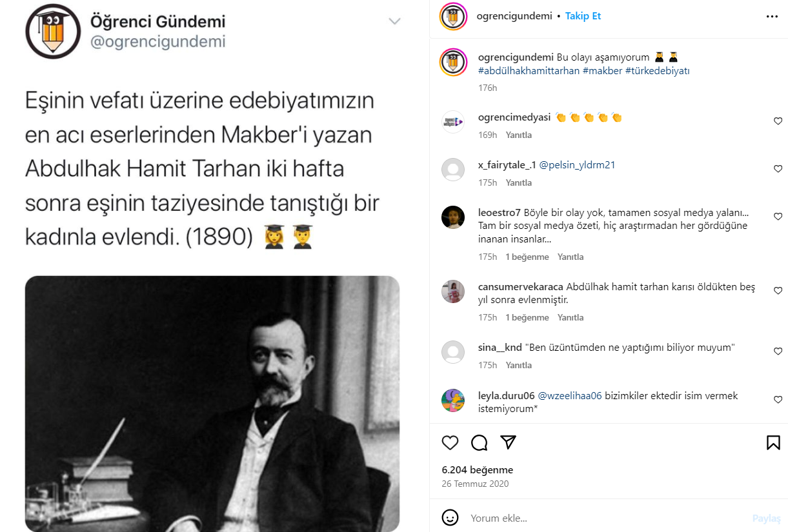The height and width of the screenshot is (532, 788).
Task: Reply to the sina__knd comment via Yanıtla
Action: click(519, 365)
